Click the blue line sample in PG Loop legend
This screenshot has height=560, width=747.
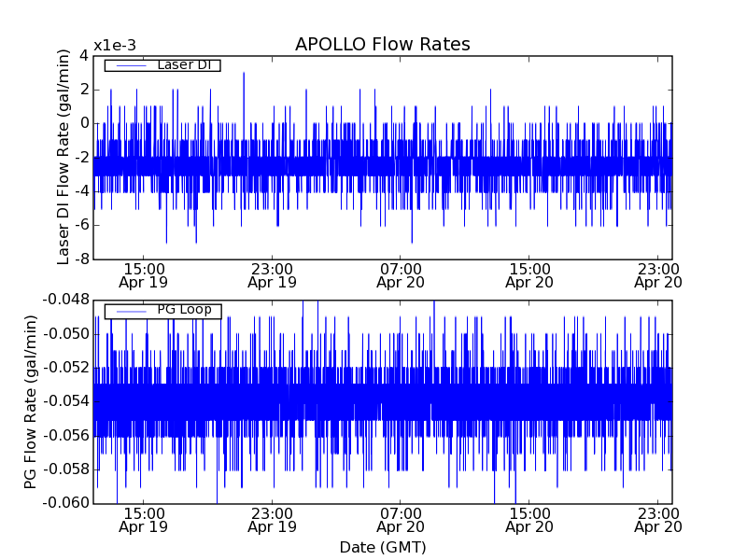tap(131, 311)
